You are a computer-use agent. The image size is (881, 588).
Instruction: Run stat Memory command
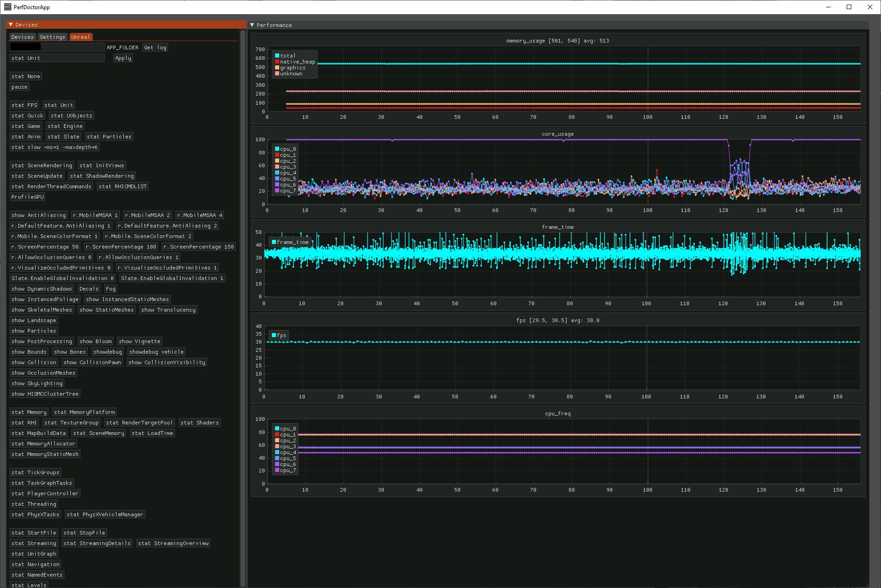(29, 412)
